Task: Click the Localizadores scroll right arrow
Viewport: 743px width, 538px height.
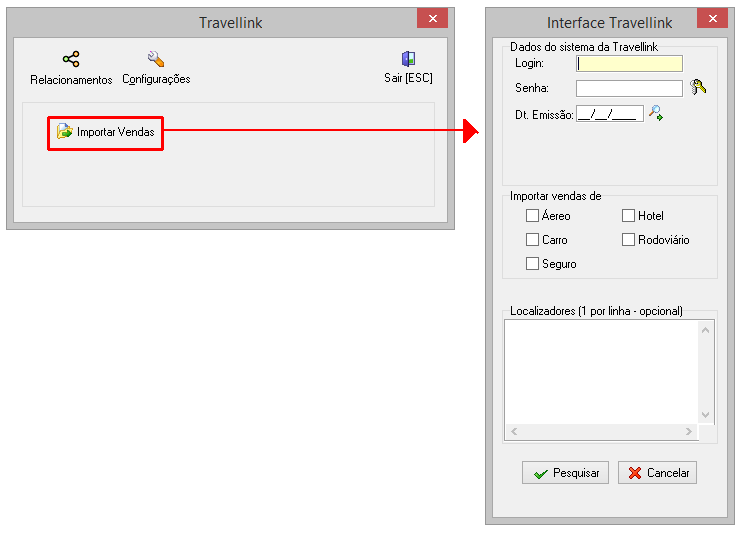Action: [x=689, y=431]
